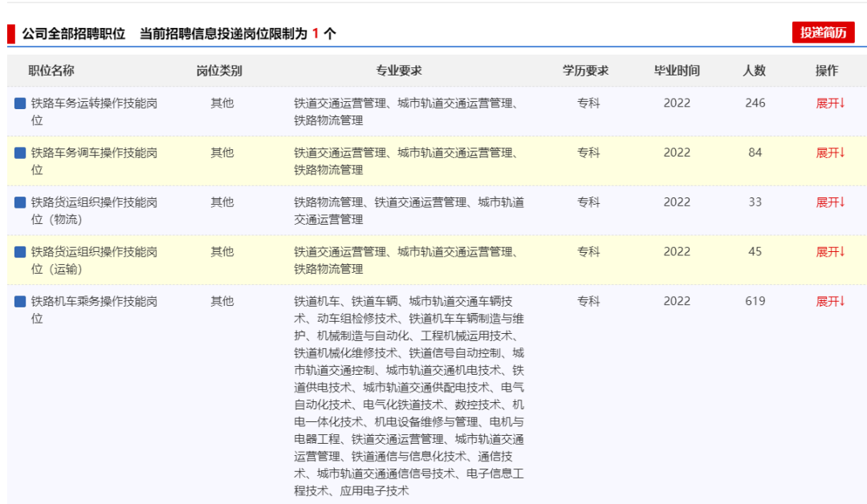The image size is (867, 504).
Task: Mark the checkbox for 铁路货运组织操作技能岗位（运输）
Action: click(20, 252)
